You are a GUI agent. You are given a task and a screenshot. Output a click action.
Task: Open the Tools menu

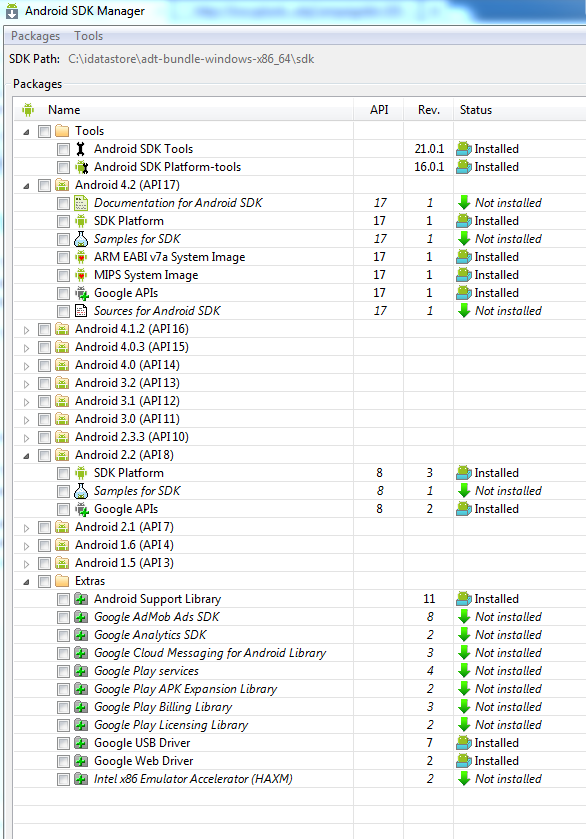click(88, 36)
